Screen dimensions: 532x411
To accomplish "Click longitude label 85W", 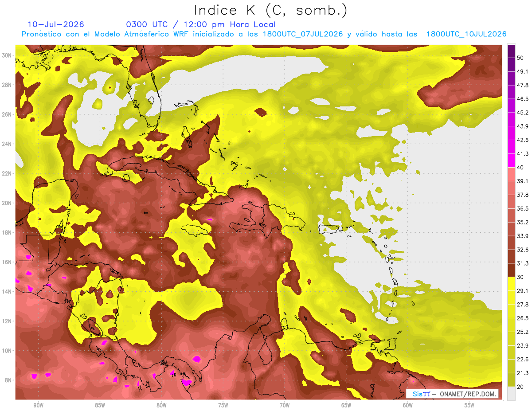I will (100, 406).
